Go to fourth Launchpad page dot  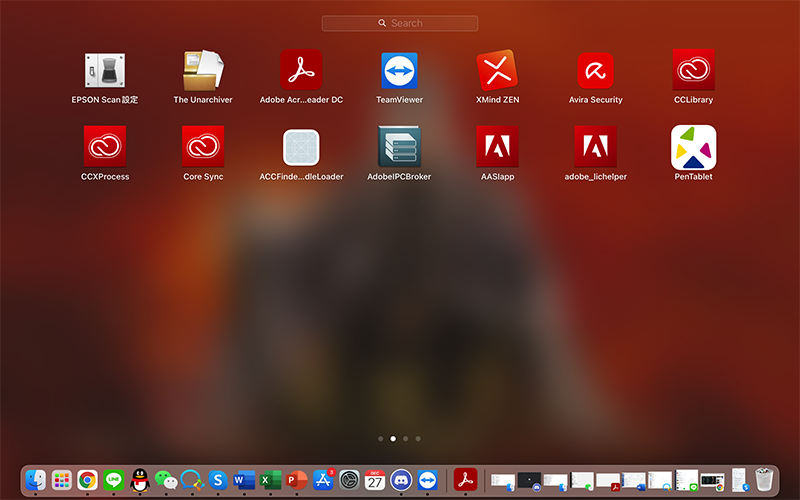[x=418, y=439]
